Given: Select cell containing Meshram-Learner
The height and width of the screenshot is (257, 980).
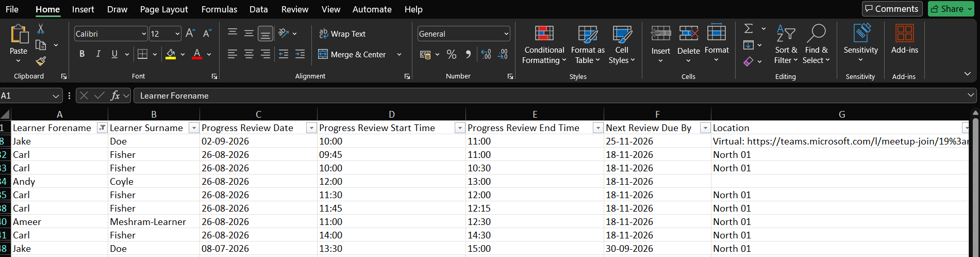Looking at the screenshot, I should 154,221.
